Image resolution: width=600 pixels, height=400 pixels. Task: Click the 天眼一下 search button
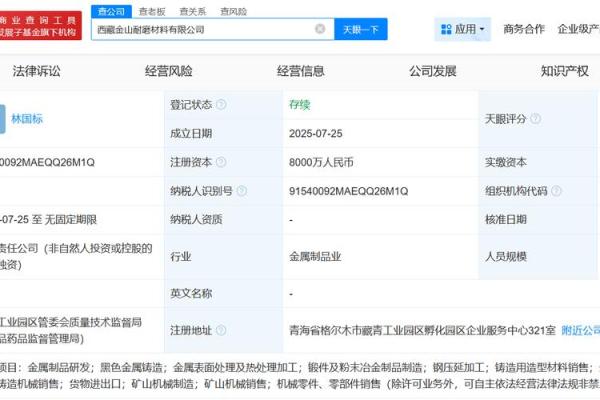point(360,29)
